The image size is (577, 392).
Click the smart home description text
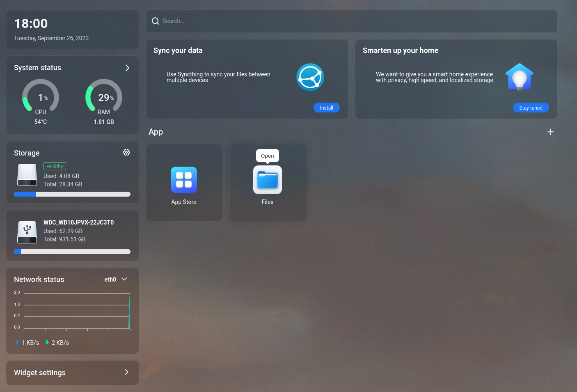tap(435, 77)
